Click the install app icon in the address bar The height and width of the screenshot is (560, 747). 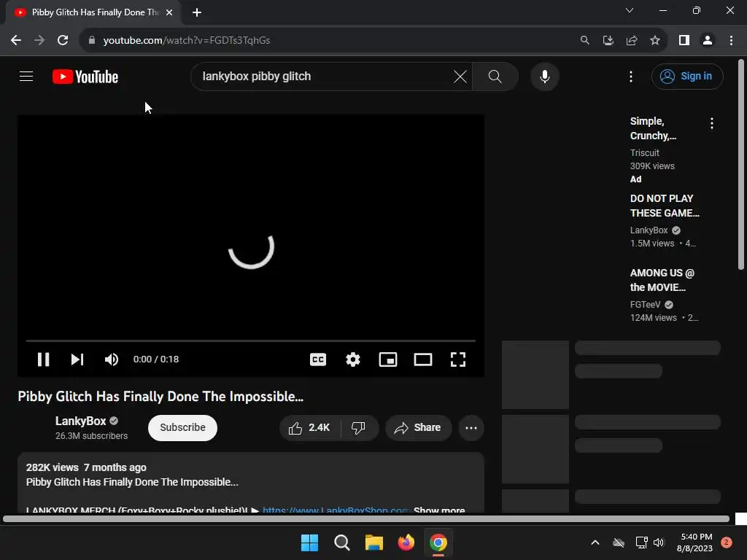(608, 40)
